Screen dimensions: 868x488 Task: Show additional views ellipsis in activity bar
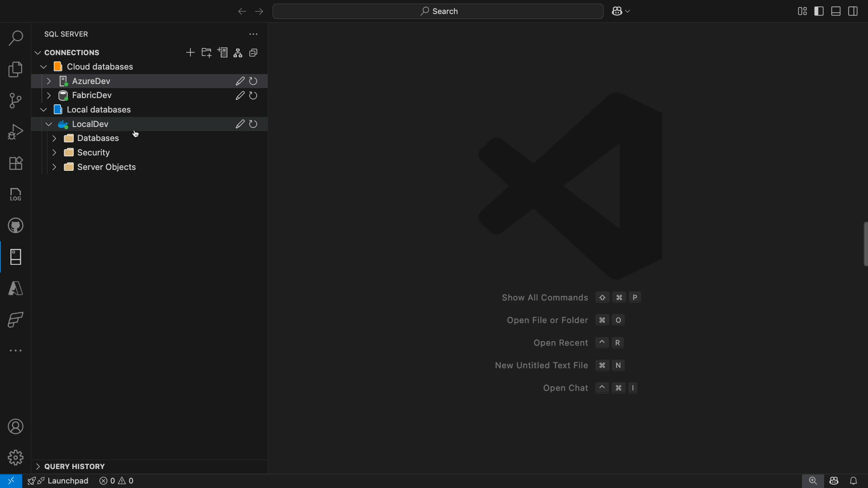tap(16, 351)
